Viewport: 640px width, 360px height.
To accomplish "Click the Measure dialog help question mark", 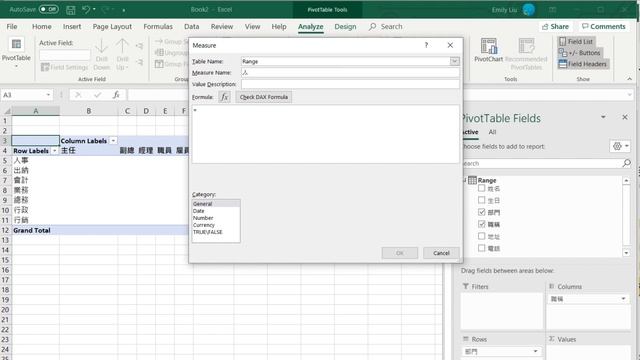I will point(426,45).
